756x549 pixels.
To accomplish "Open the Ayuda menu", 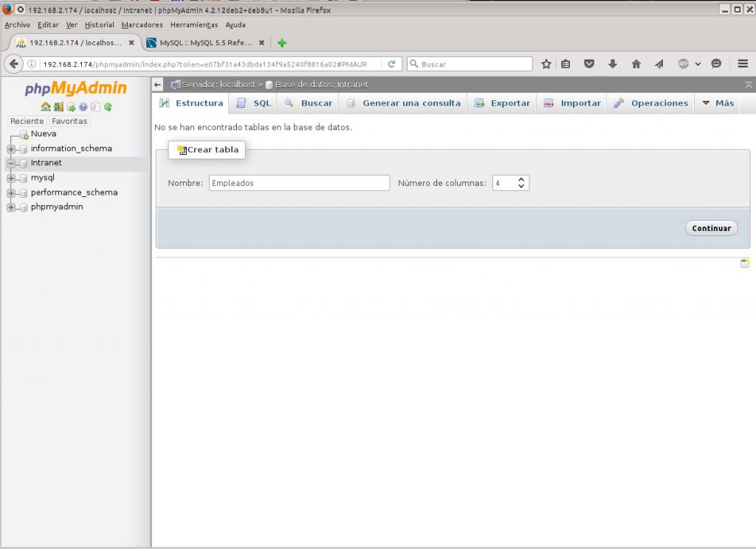I will click(x=236, y=24).
